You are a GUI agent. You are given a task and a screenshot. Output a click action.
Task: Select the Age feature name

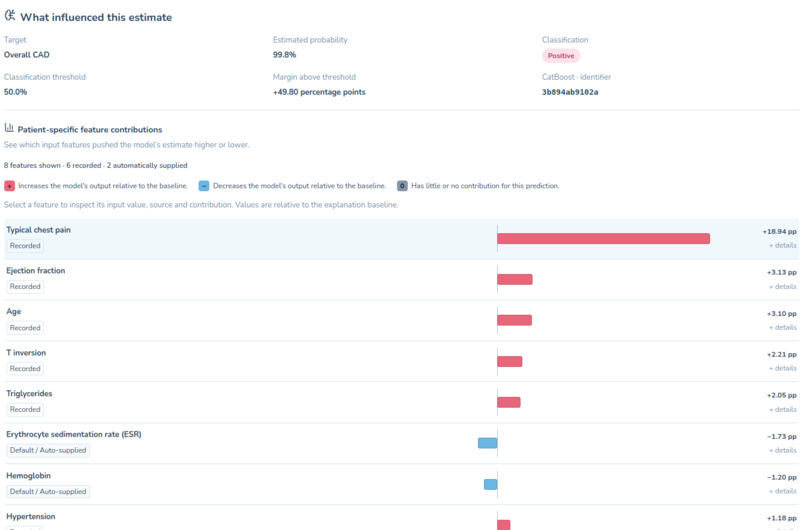(14, 312)
